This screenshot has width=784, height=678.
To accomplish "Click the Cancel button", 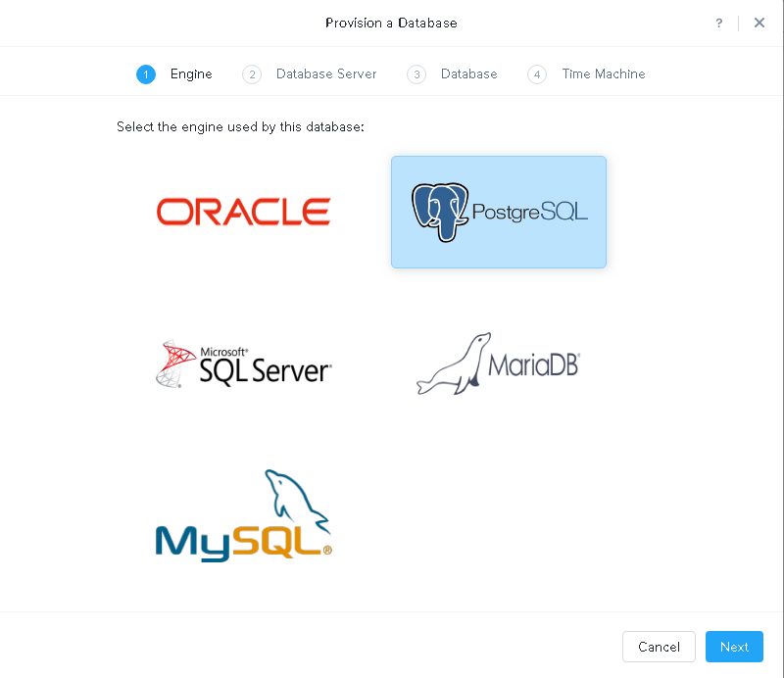I will [x=659, y=647].
